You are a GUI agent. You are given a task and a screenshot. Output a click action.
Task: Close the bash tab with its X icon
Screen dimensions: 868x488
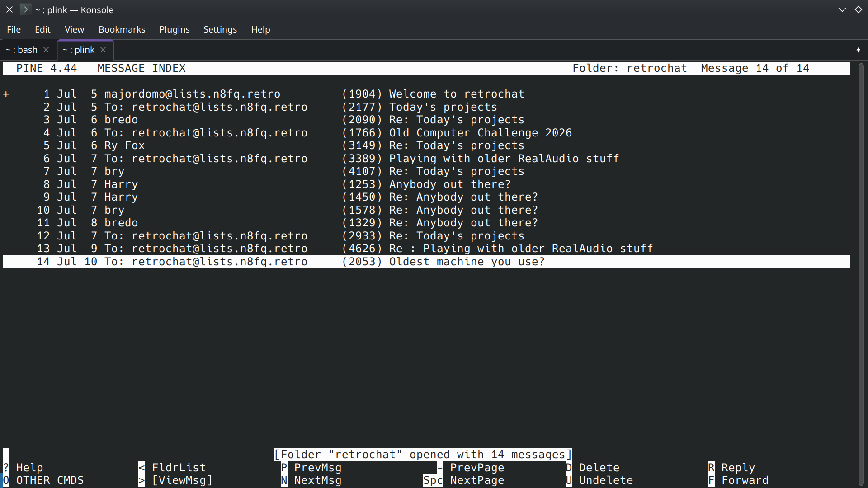(46, 50)
